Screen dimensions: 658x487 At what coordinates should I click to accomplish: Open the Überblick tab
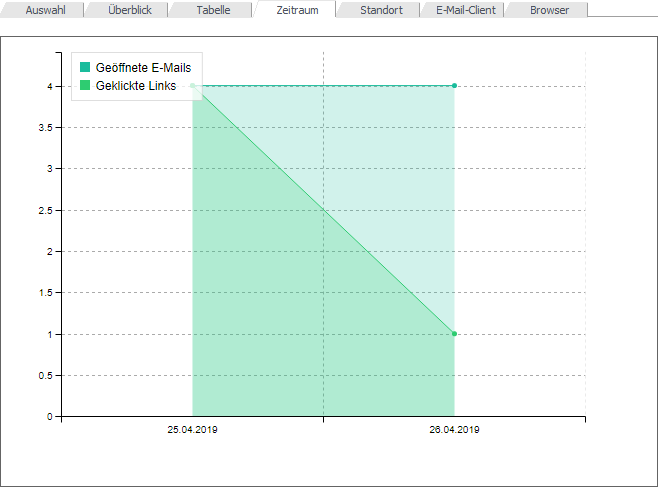[x=129, y=10]
